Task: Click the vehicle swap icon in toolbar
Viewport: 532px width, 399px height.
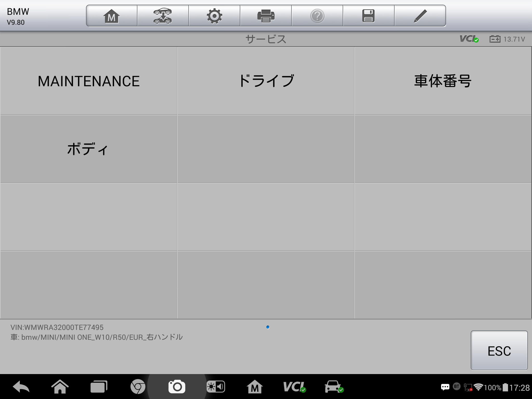Action: pos(163,16)
